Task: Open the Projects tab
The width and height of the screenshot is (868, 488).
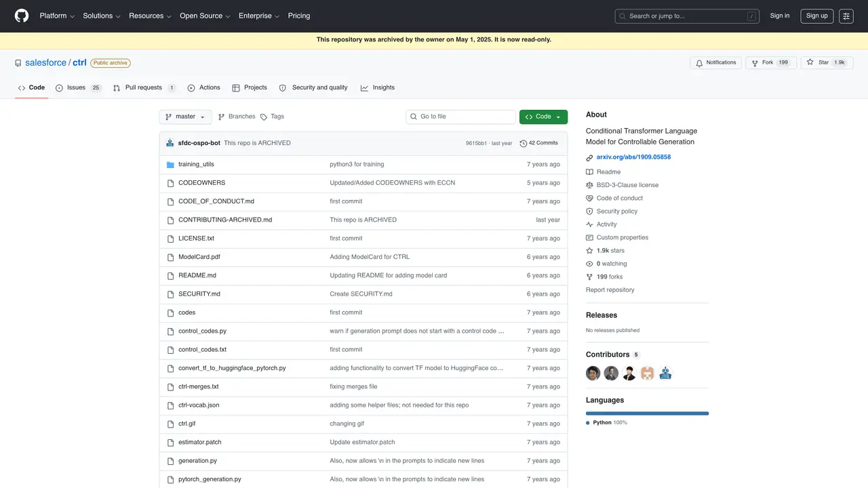Action: click(250, 88)
